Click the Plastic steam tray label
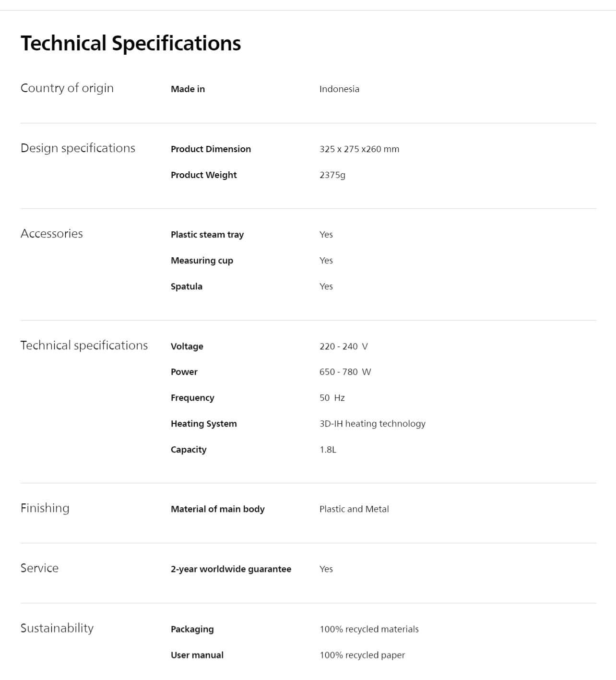616x680 pixels. pyautogui.click(x=207, y=235)
